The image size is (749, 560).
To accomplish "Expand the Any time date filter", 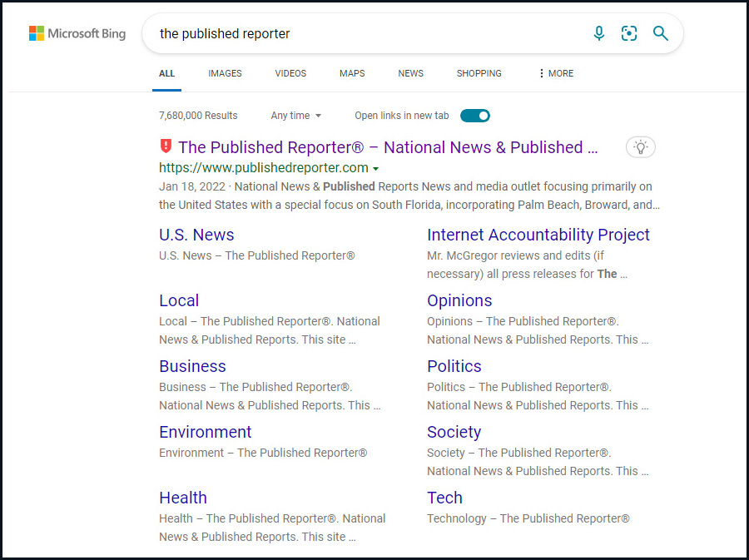I will coord(295,116).
